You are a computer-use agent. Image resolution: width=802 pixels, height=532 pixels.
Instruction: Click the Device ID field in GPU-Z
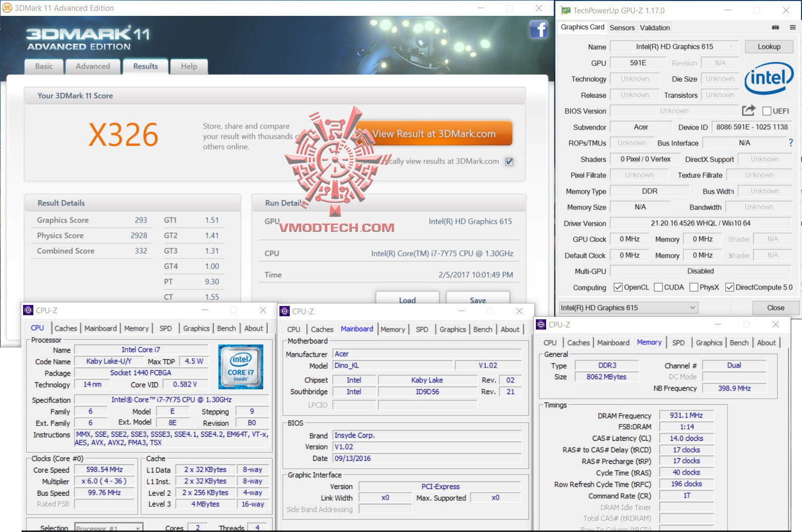(x=752, y=127)
